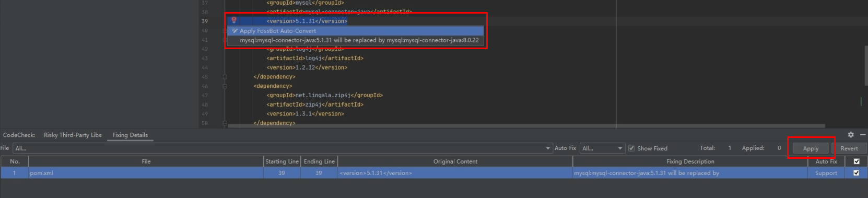Click the Auto Fix column header
This screenshot has height=198, width=868.
tap(826, 161)
